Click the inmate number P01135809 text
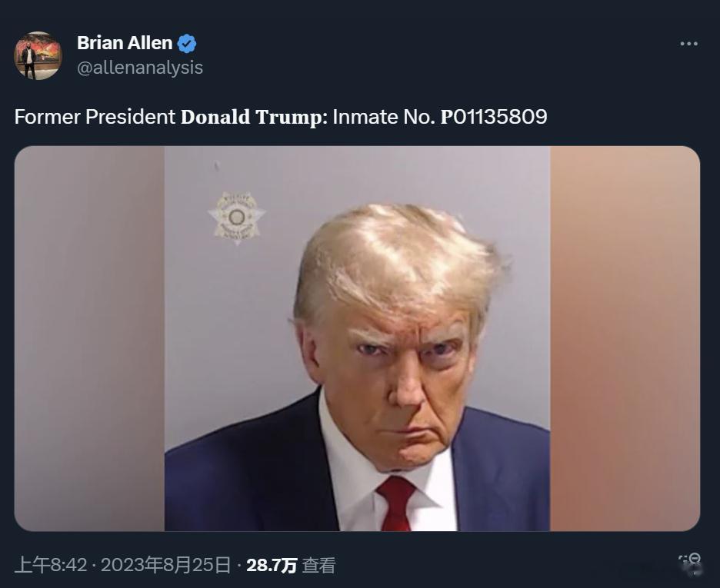 point(494,117)
